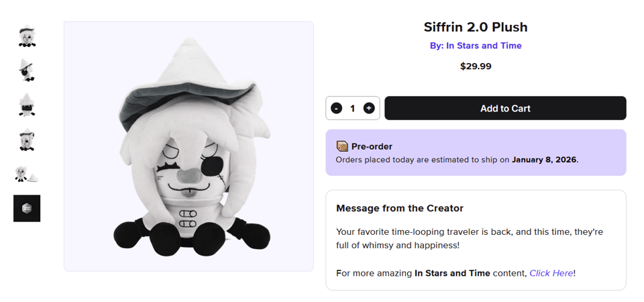The image size is (644, 302).
Task: Select the first front-view plush thumbnail
Action: pos(27,36)
